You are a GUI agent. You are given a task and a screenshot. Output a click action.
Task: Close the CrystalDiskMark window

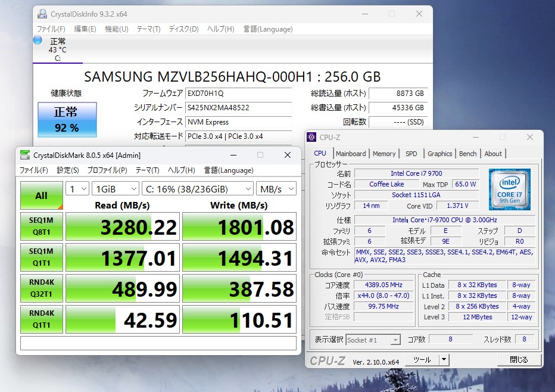tap(288, 155)
